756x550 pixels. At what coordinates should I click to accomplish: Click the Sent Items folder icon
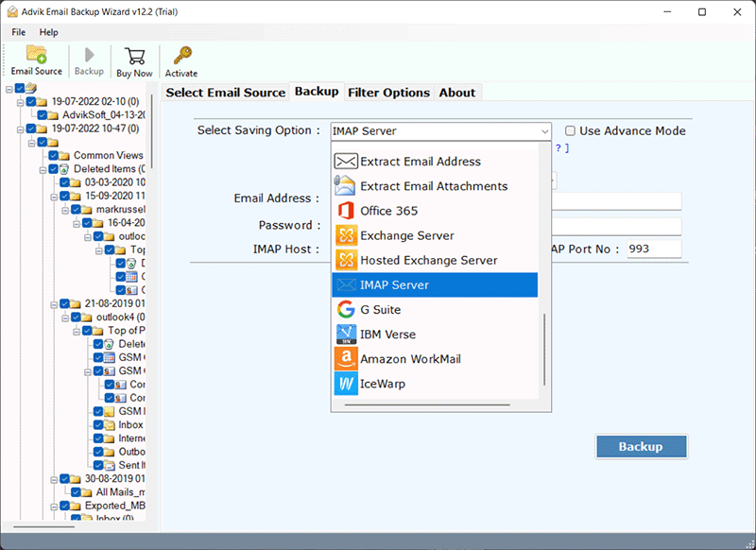coord(110,465)
